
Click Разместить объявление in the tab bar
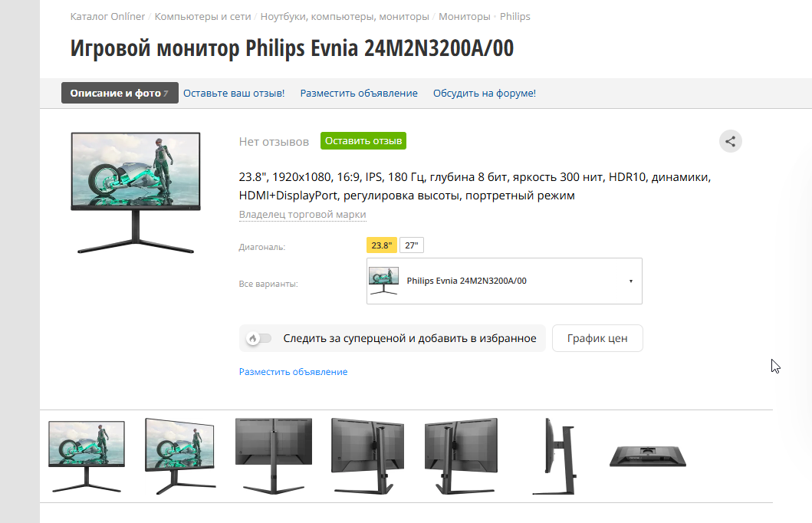359,94
